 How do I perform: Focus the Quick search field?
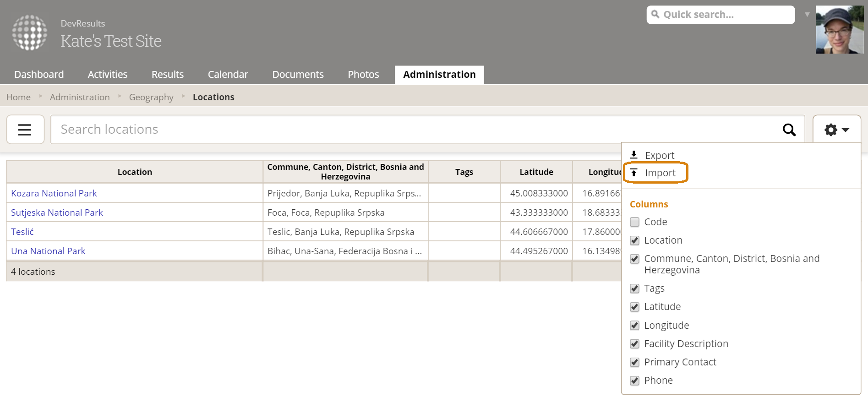(x=721, y=15)
